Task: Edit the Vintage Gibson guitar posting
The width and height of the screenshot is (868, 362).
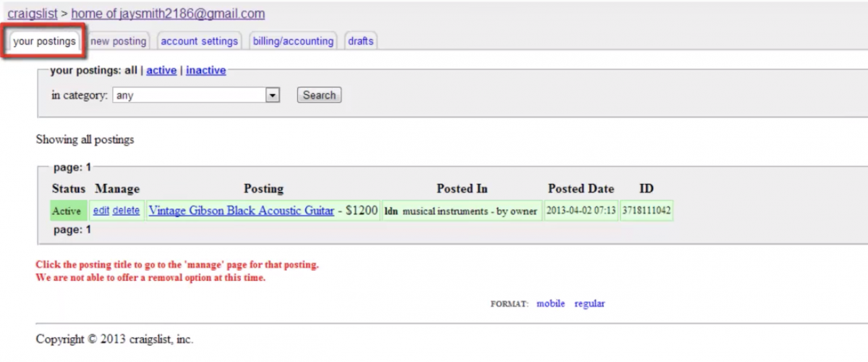Action: [x=101, y=211]
